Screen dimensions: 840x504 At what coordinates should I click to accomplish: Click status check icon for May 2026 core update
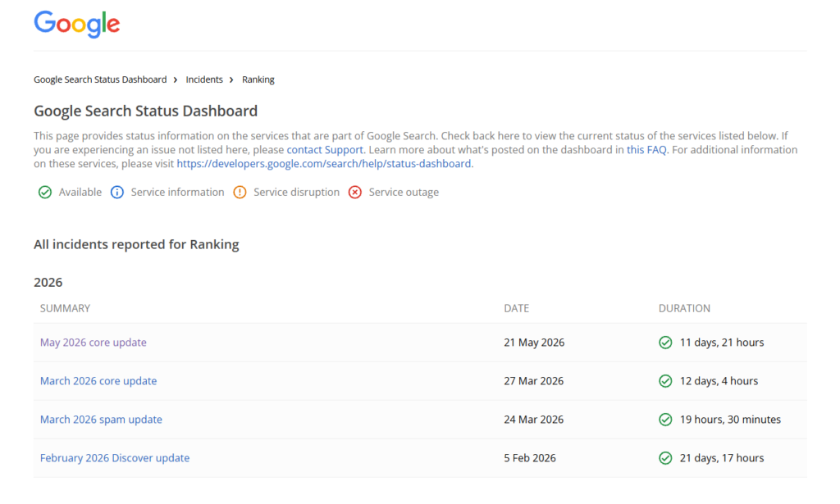(665, 343)
